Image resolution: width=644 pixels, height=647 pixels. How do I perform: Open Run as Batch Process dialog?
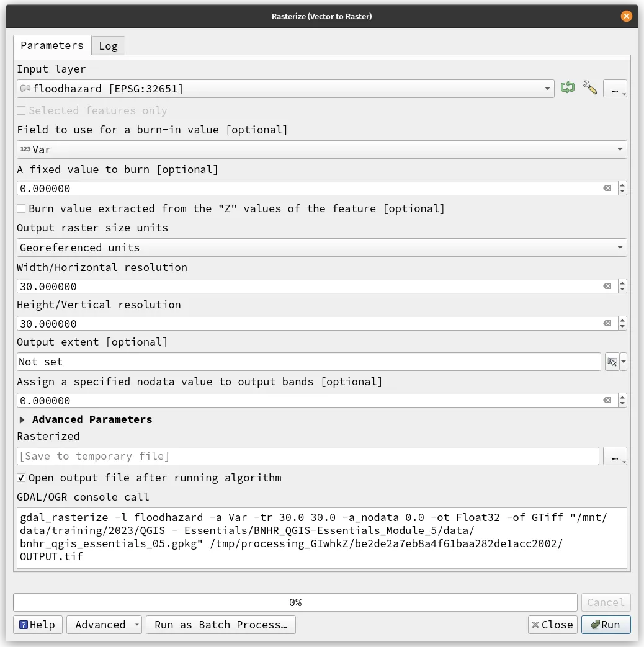tap(220, 625)
